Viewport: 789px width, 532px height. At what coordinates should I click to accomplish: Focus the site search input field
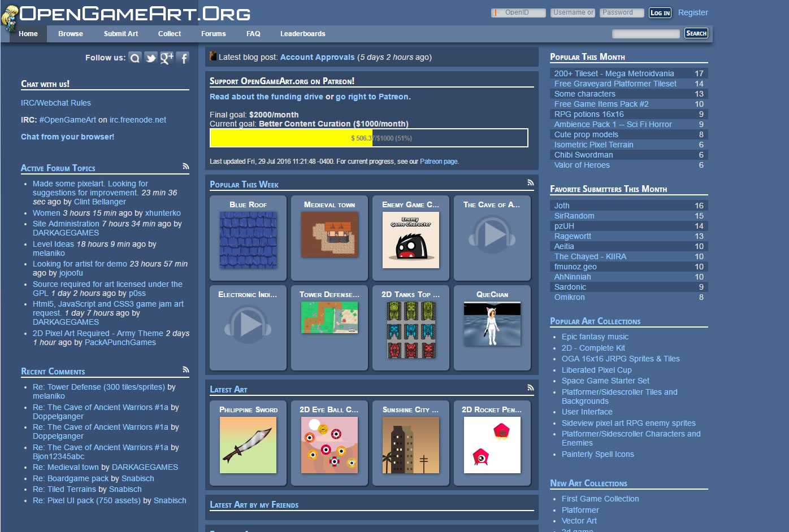tap(646, 34)
